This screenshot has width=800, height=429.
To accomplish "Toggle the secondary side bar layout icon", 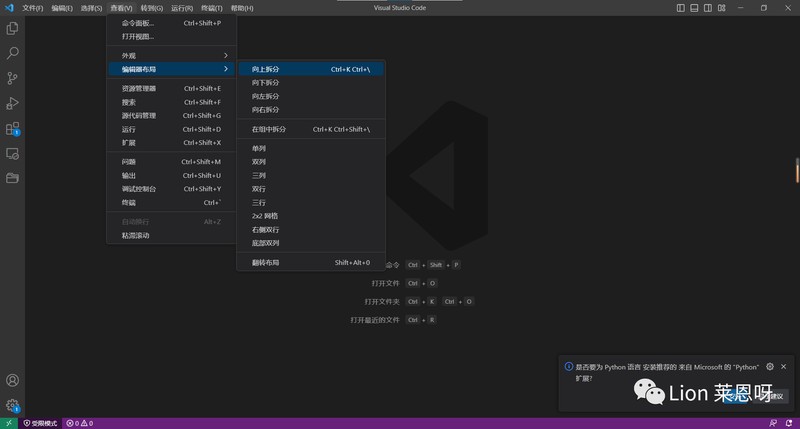I will pyautogui.click(x=708, y=8).
